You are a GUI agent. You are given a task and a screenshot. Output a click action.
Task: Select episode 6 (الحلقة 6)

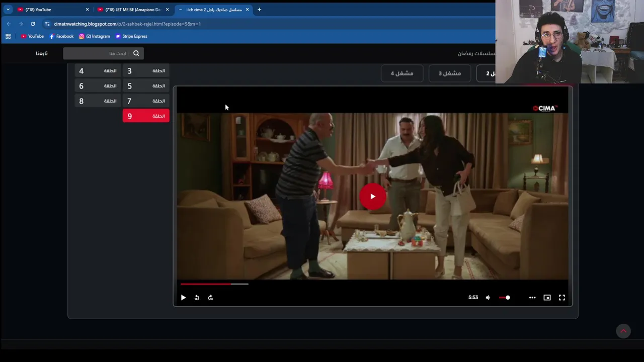[98, 86]
